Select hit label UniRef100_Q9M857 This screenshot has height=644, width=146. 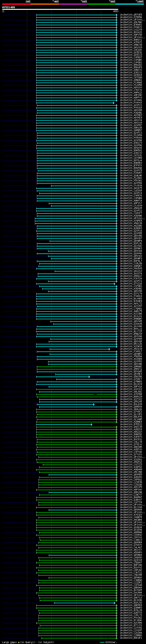coord(131,130)
